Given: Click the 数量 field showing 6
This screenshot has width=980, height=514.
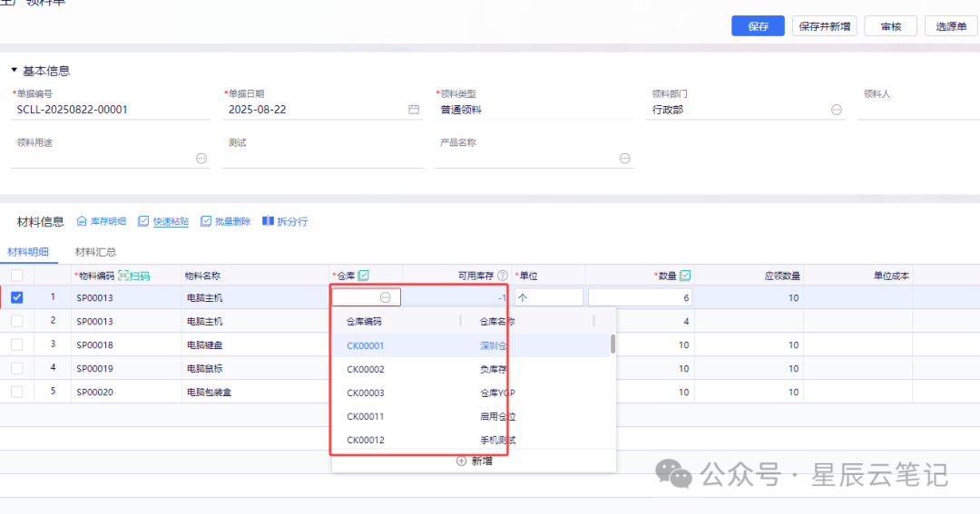Looking at the screenshot, I should [640, 298].
